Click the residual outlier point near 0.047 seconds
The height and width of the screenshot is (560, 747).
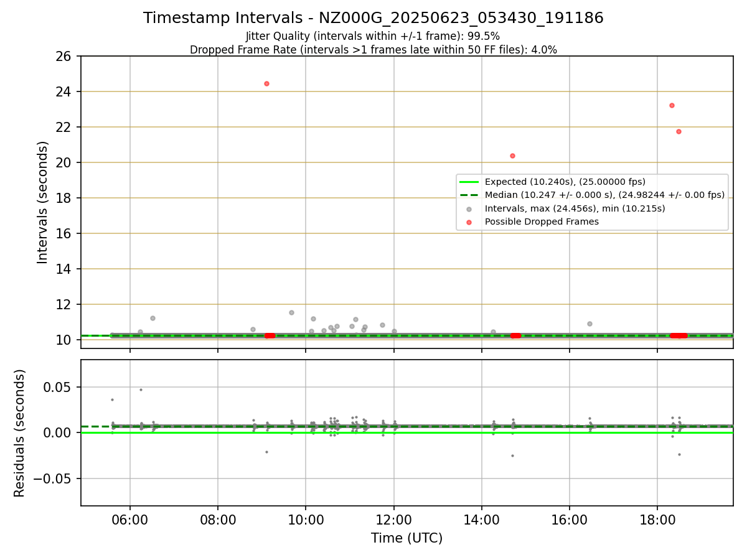[x=141, y=390]
